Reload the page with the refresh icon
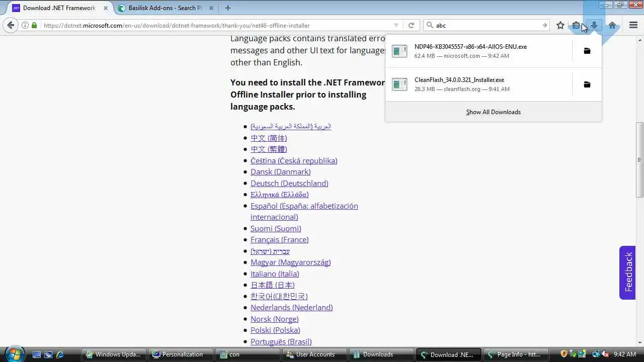The width and height of the screenshot is (644, 362). pos(411,25)
